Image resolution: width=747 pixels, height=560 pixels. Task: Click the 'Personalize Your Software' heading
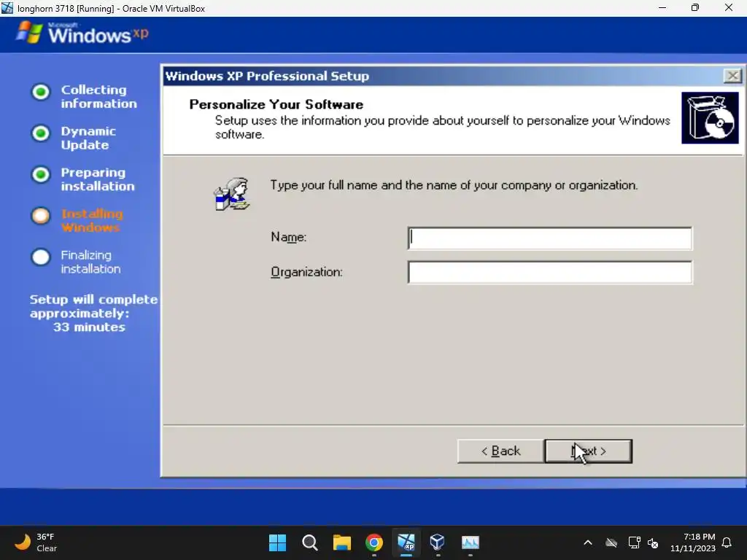click(276, 104)
